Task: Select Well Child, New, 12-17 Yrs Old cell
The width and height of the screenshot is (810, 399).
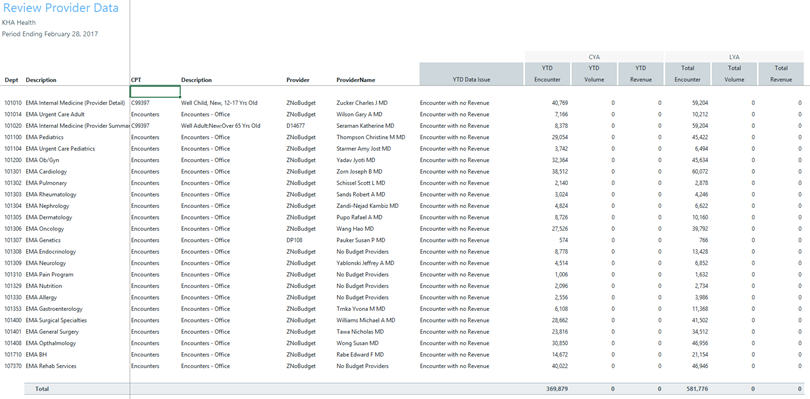Action: coord(219,103)
